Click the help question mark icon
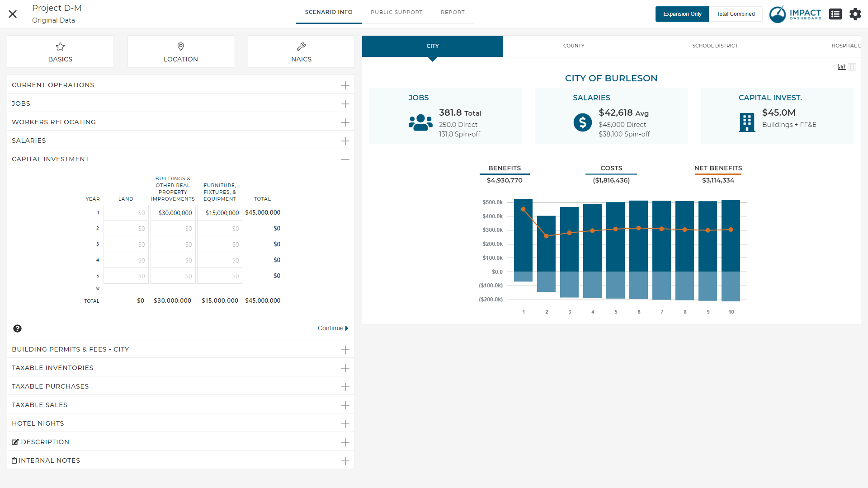The image size is (868, 488). 17,328
